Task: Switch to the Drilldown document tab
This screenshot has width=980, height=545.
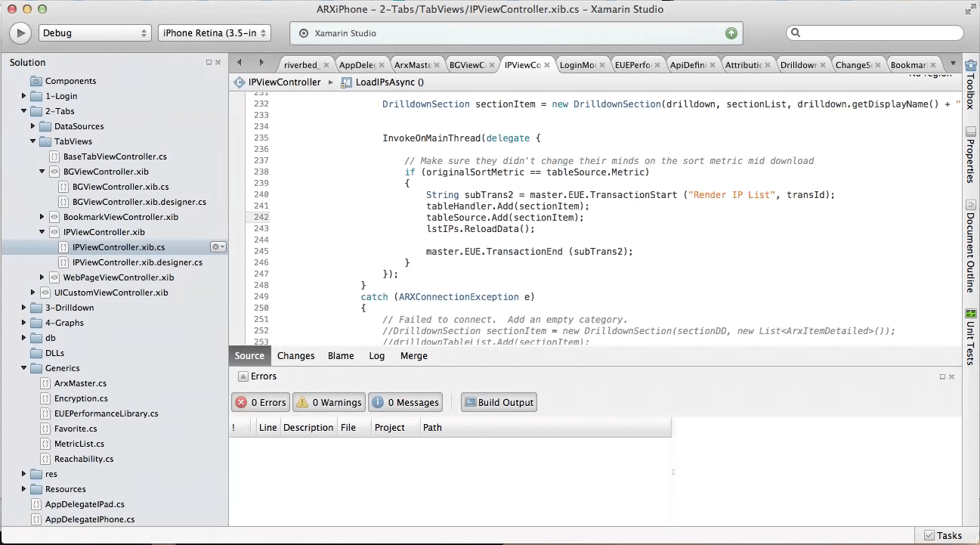Action: click(799, 65)
